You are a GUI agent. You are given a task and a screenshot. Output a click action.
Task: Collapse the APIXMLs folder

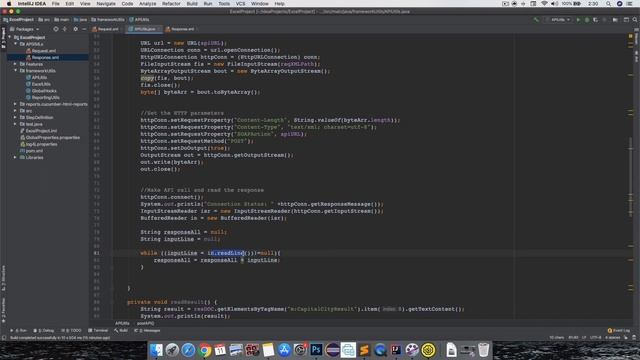[x=16, y=44]
